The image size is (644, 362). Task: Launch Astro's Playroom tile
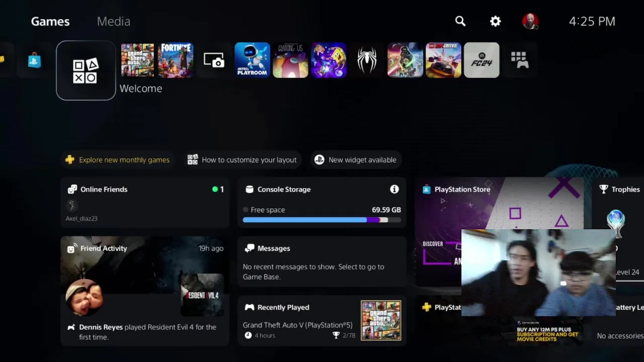click(x=252, y=60)
